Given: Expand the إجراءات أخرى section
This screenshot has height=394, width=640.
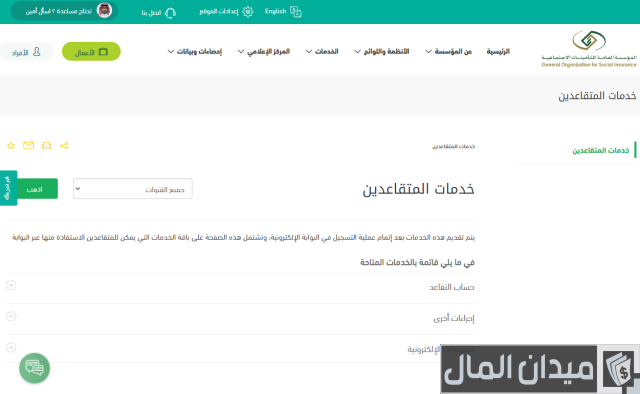Looking at the screenshot, I should pos(11,316).
